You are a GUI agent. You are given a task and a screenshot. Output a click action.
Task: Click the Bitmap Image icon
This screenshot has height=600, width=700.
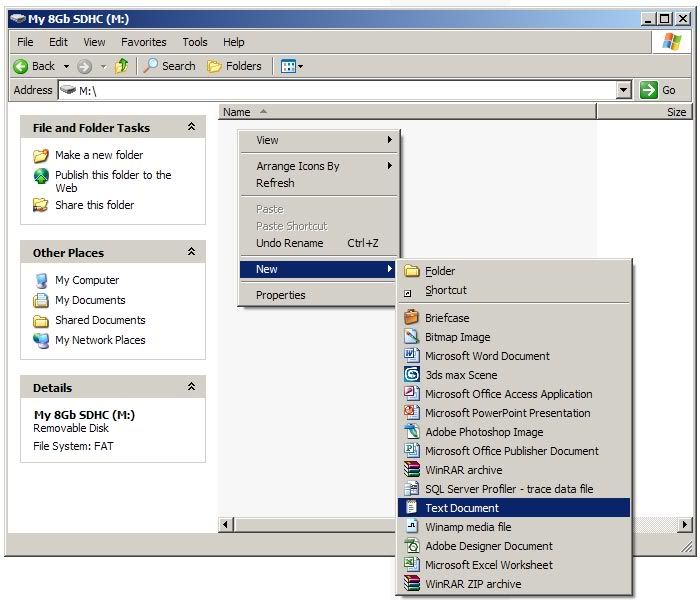412,336
